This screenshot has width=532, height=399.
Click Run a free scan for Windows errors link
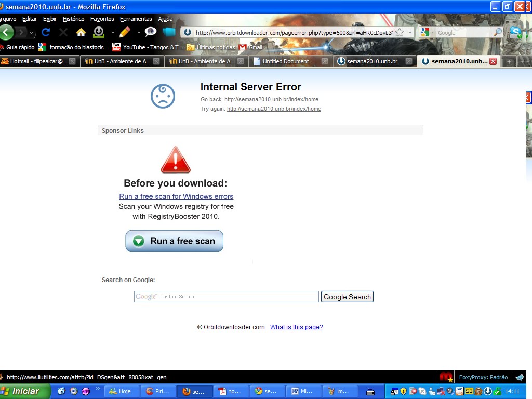click(176, 196)
